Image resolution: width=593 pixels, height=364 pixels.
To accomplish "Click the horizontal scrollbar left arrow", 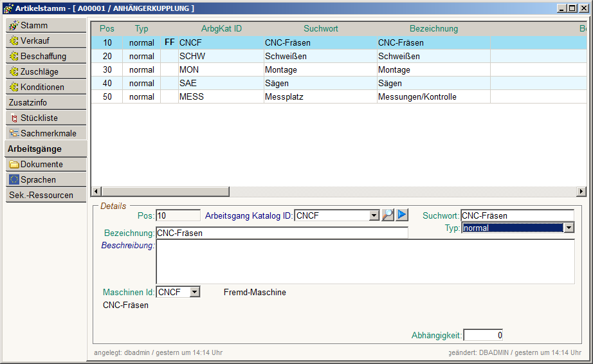I will (96, 191).
